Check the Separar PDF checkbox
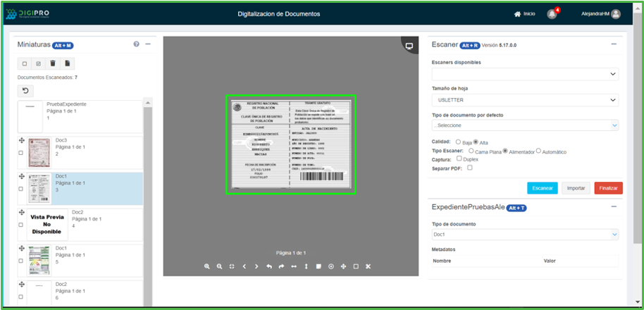The width and height of the screenshot is (644, 310). [x=469, y=168]
